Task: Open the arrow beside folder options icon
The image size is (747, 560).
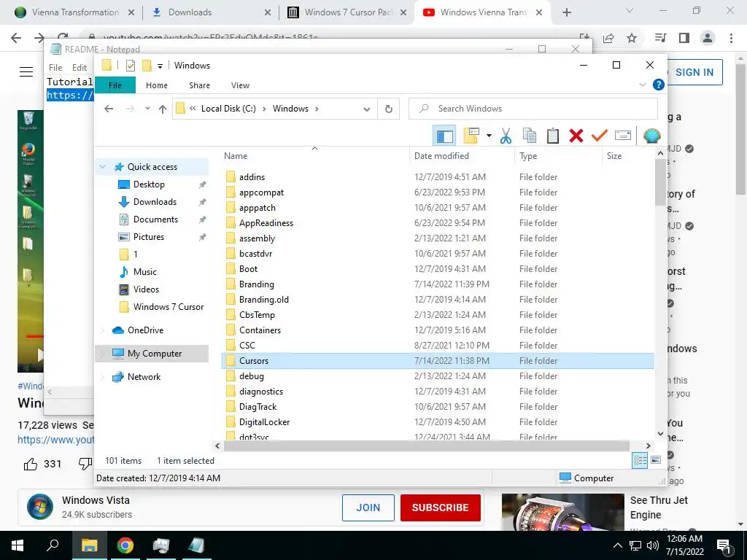Action: point(489,136)
